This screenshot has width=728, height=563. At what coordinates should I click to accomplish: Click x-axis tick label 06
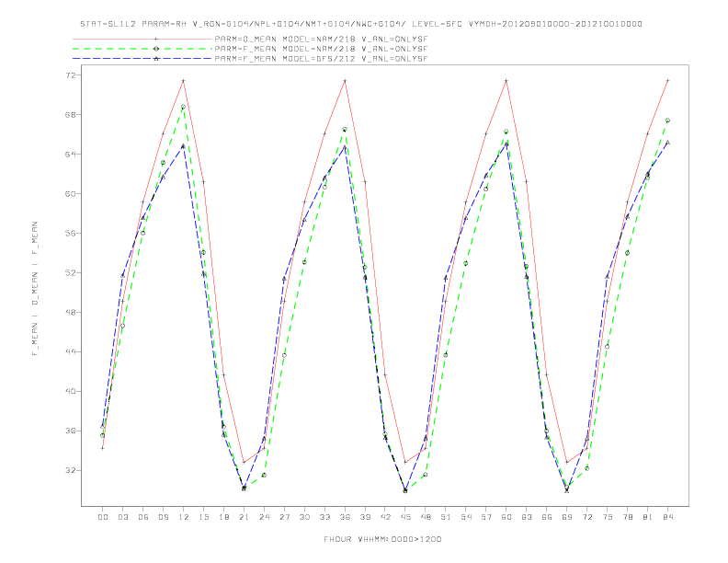[x=143, y=517]
